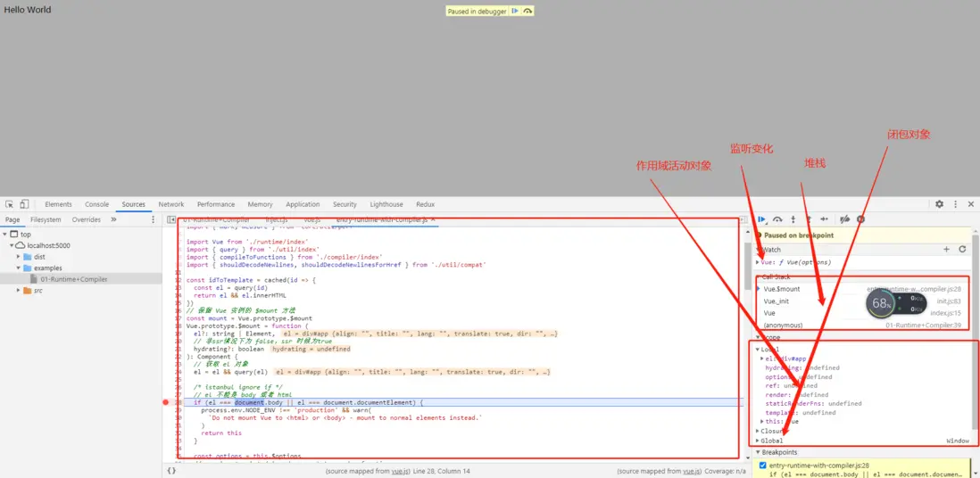Open navigator pane three-dot menu
The width and height of the screenshot is (980, 478).
pos(154,220)
